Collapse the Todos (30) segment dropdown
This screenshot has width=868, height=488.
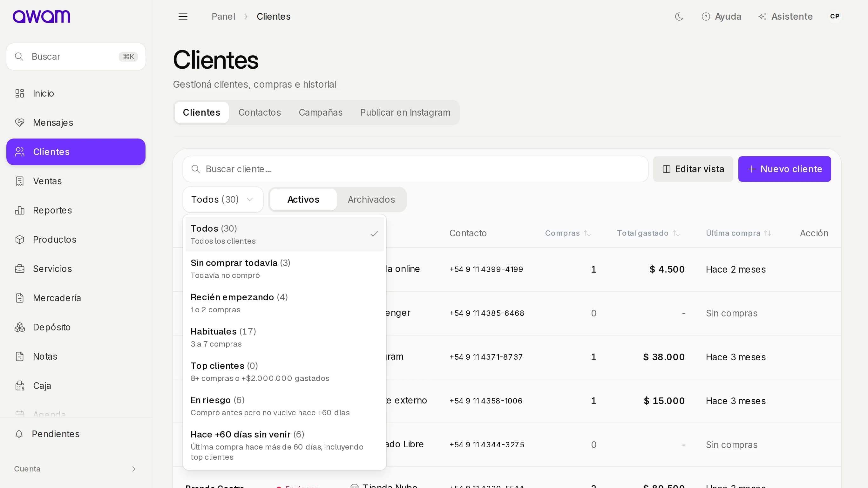223,200
